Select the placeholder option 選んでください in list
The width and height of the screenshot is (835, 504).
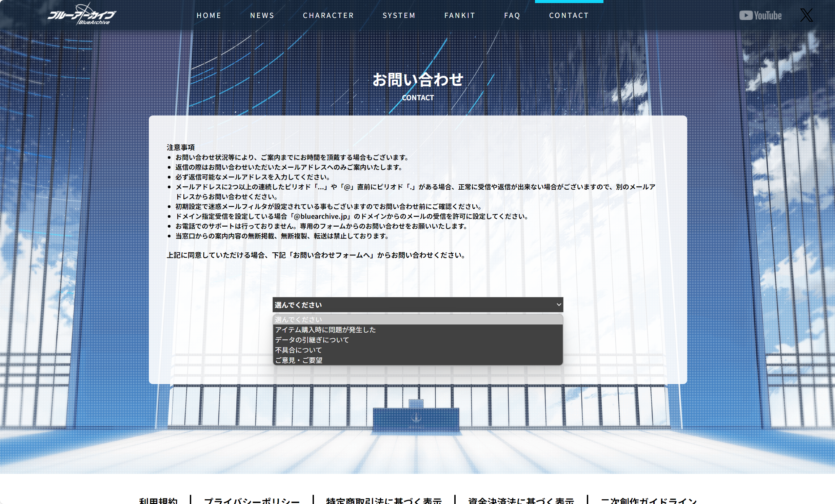[x=298, y=319]
